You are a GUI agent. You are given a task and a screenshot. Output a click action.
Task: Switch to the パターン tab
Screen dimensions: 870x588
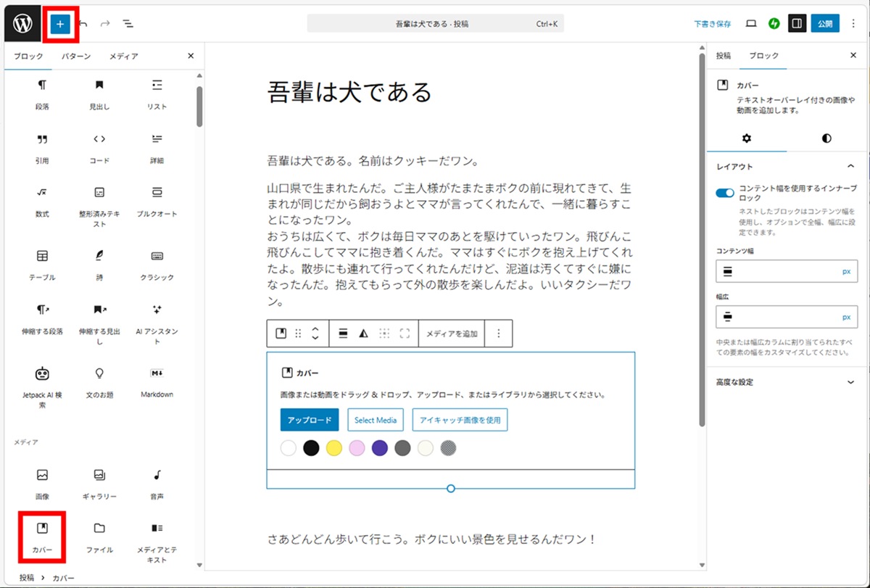tap(76, 56)
